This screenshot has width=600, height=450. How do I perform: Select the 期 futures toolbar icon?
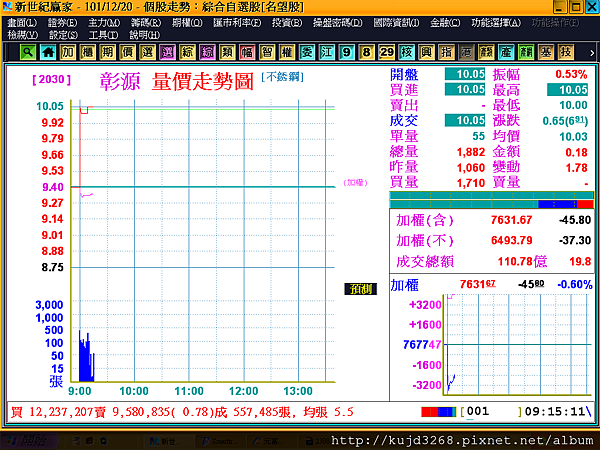[x=108, y=52]
